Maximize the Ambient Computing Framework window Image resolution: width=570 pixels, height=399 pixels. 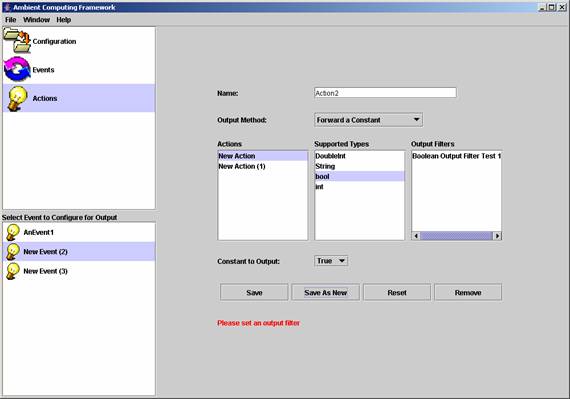552,7
